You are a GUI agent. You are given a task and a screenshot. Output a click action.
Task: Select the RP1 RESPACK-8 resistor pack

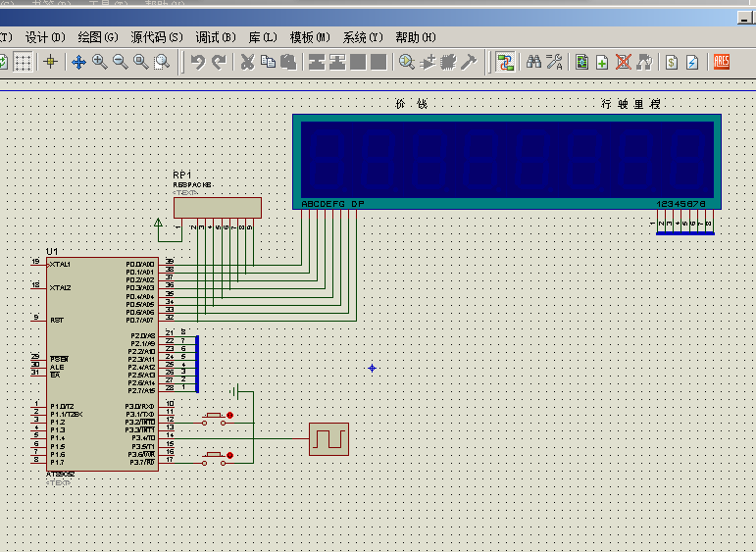(x=218, y=208)
